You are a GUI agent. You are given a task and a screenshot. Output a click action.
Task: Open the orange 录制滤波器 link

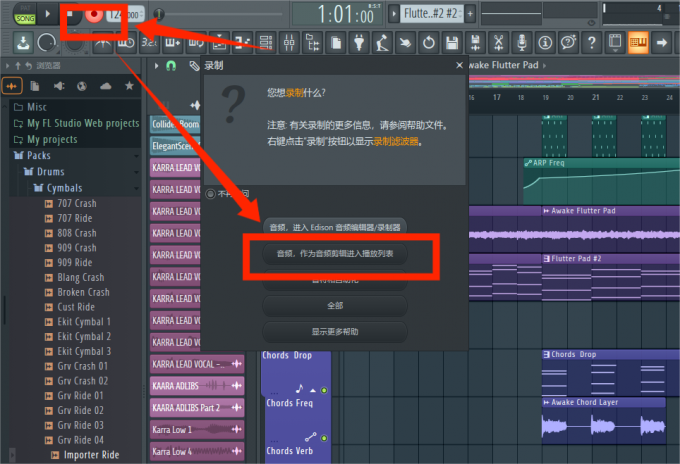pyautogui.click(x=396, y=141)
